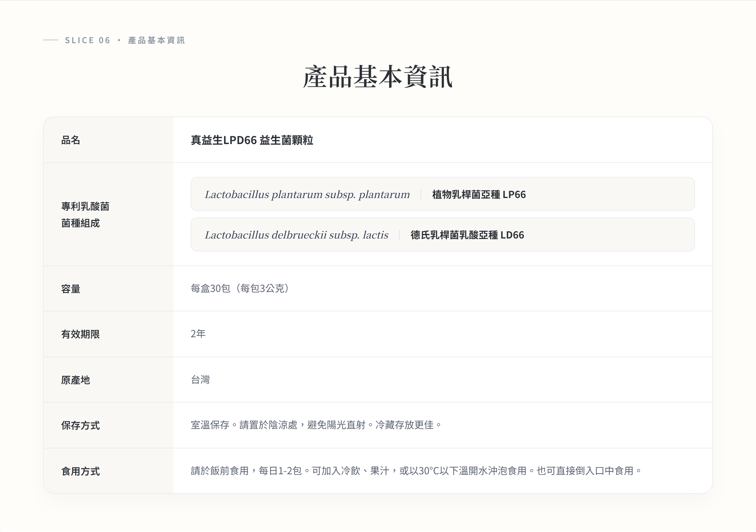
Task: Click the SLICE 06 section label
Action: (x=87, y=40)
